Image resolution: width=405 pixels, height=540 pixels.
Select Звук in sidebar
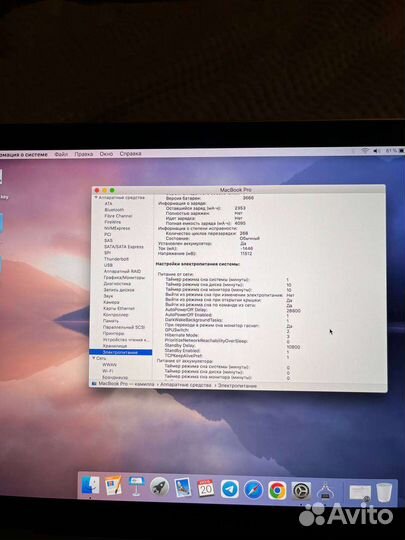(x=108, y=296)
